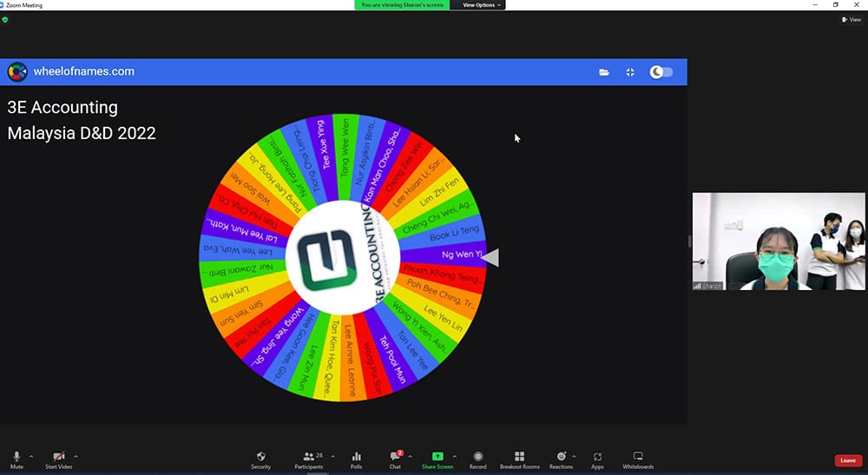Open Whiteboards
The image size is (868, 475).
click(638, 459)
